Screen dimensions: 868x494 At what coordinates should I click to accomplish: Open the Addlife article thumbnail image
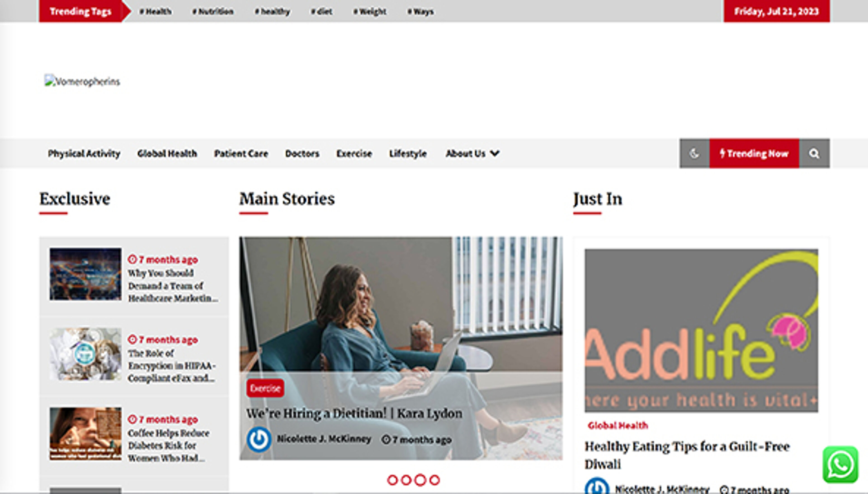[x=701, y=331]
